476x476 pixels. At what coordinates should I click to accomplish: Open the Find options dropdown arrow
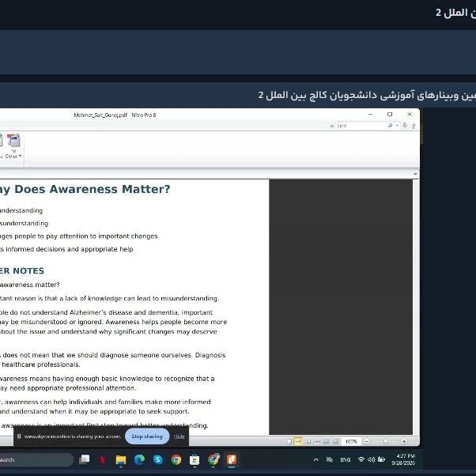[397, 126]
